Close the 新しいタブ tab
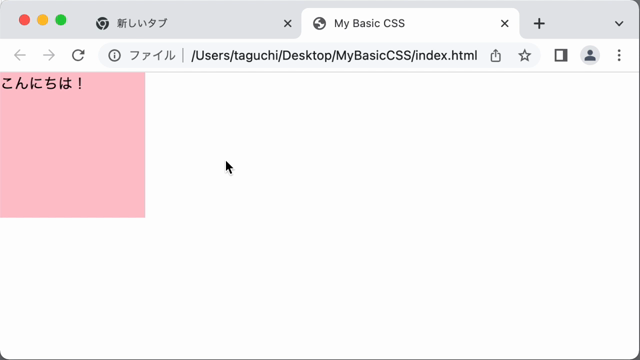The width and height of the screenshot is (640, 360). tap(288, 23)
